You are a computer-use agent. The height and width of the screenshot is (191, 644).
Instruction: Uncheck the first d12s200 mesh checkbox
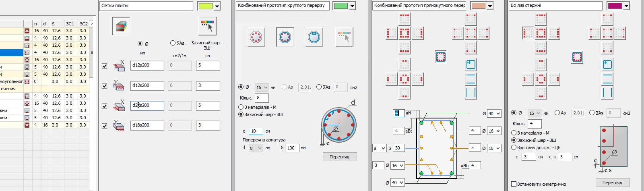click(105, 66)
